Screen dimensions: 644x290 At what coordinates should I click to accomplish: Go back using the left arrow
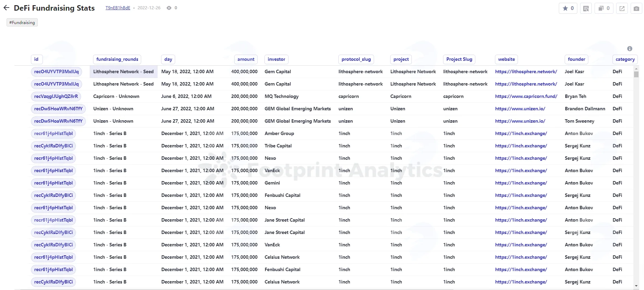point(6,8)
